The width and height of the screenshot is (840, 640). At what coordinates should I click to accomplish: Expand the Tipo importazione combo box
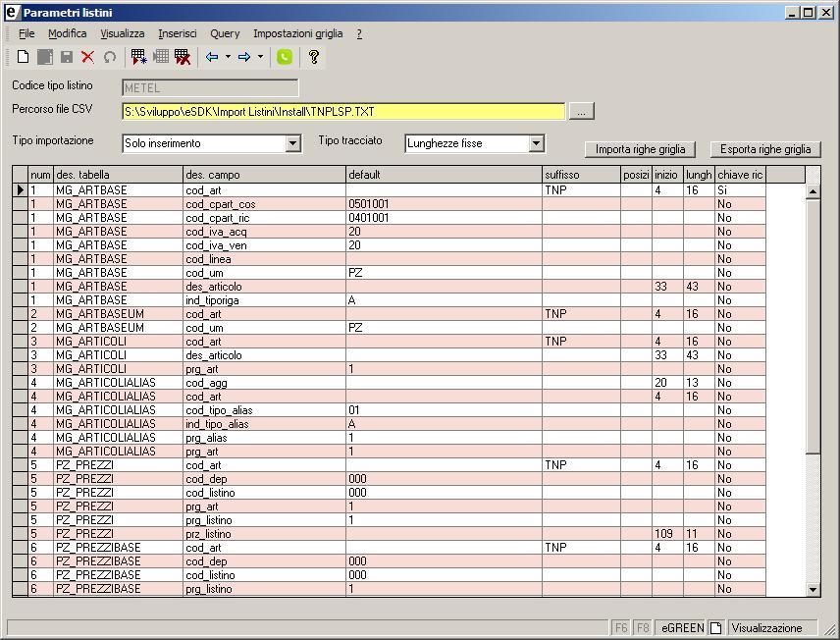[292, 143]
